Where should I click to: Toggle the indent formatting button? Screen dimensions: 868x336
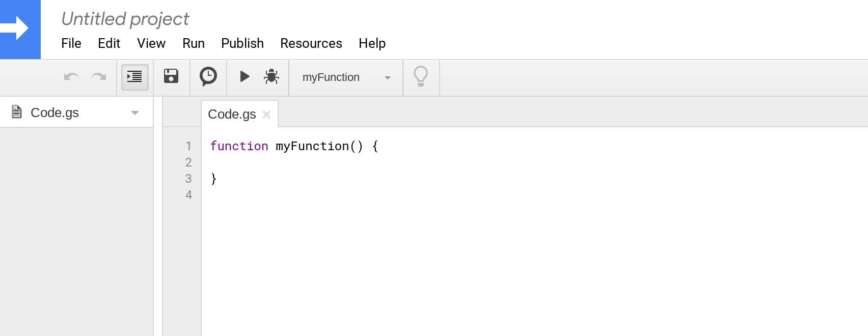tap(134, 77)
